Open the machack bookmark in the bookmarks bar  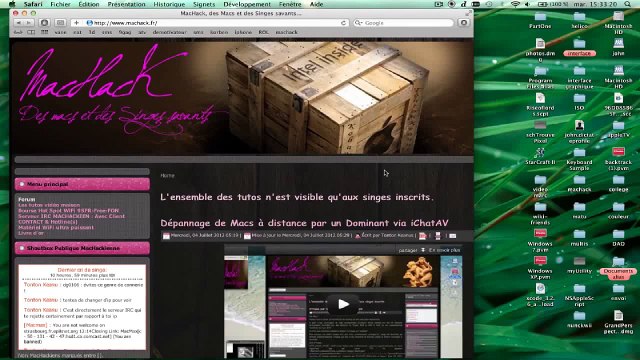pos(287,32)
